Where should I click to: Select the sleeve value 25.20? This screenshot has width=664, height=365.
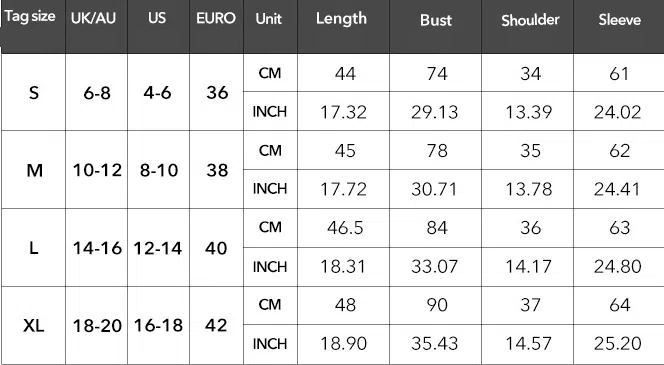pos(617,343)
